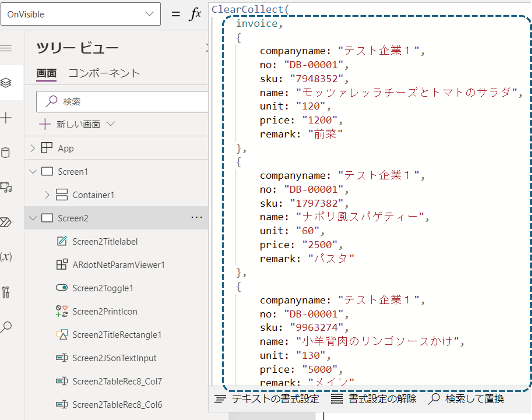
Task: Select Screen2PrintIcon control
Action: (105, 311)
